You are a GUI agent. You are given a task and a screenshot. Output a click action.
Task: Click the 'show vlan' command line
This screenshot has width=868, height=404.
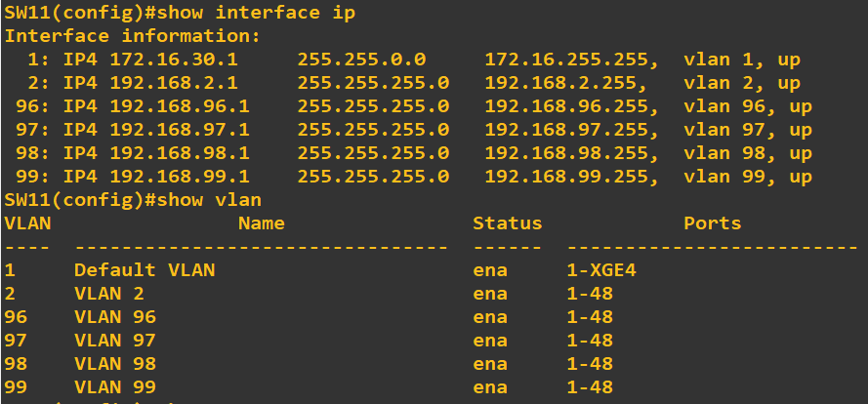coord(133,200)
